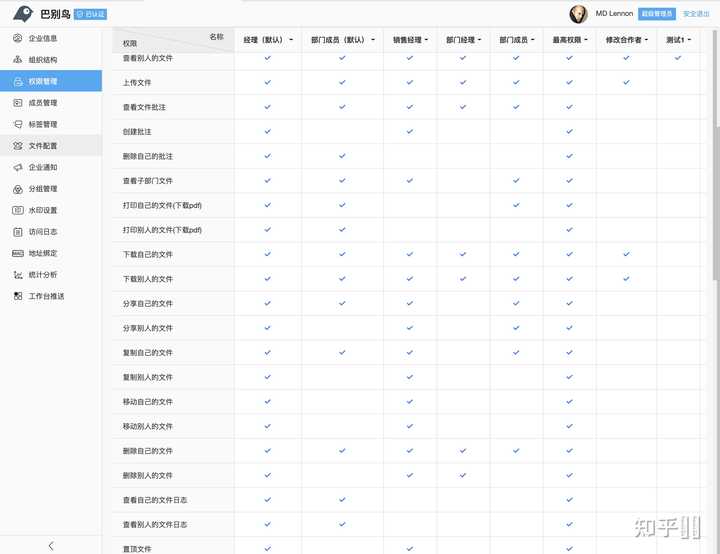Click the 复制别人的文件 row label

click(x=147, y=377)
